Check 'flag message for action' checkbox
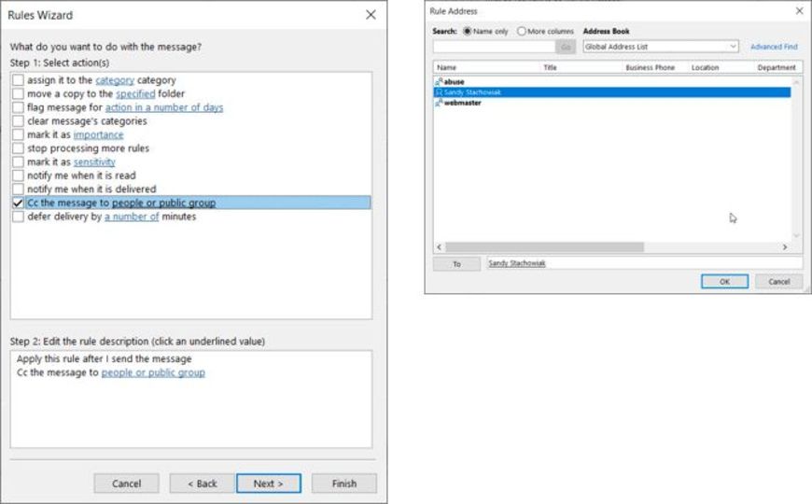Screen dimensions: 812x504 coord(18,107)
